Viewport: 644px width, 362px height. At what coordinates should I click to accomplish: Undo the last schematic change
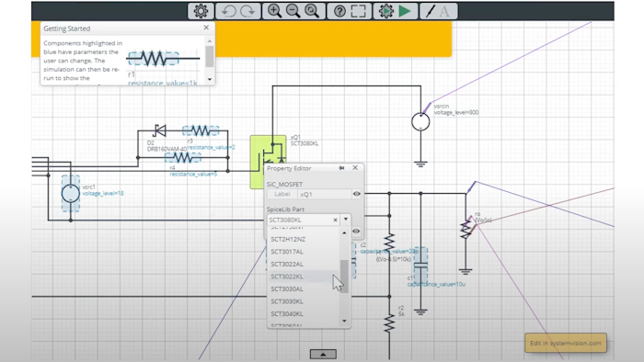coord(228,11)
